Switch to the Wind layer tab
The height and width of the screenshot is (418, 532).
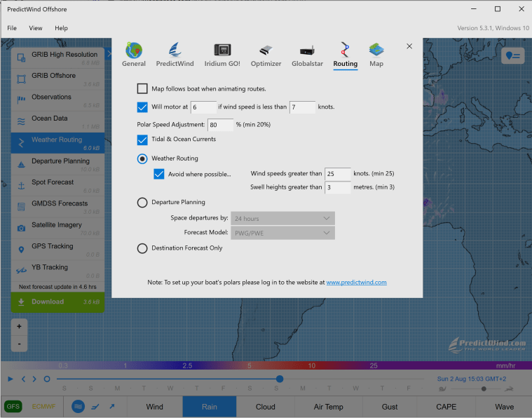tap(154, 407)
